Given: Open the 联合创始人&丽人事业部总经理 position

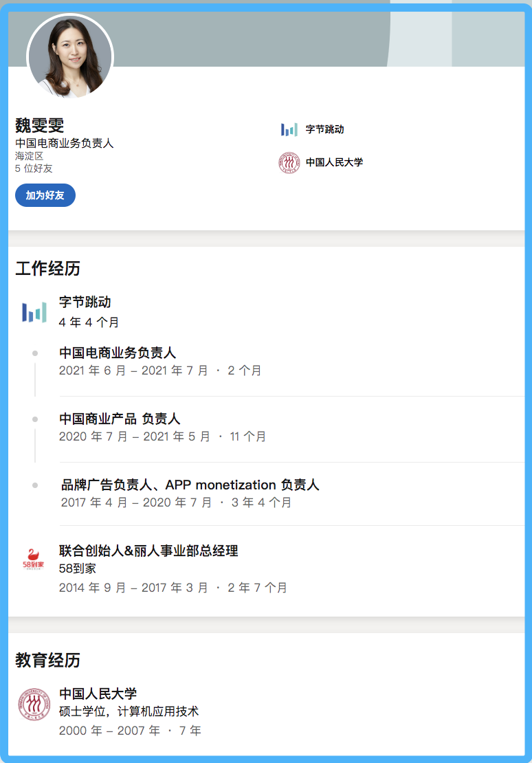Looking at the screenshot, I should [x=148, y=551].
